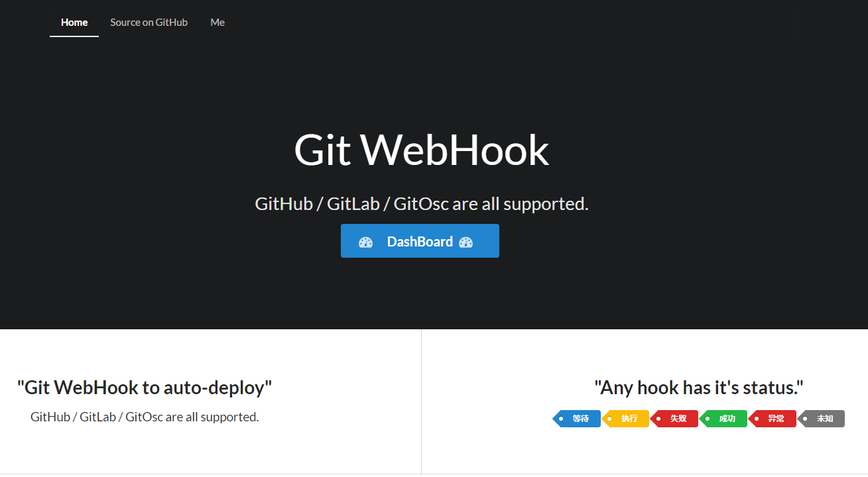The image size is (868, 477).
Task: Select the yellow 执行 (executing) status tag
Action: click(629, 418)
